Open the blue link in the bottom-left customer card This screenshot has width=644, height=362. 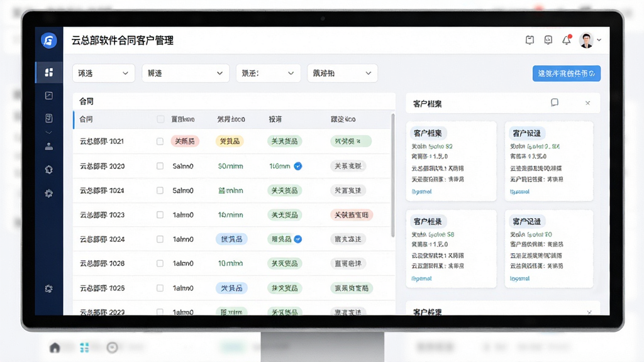click(x=421, y=278)
